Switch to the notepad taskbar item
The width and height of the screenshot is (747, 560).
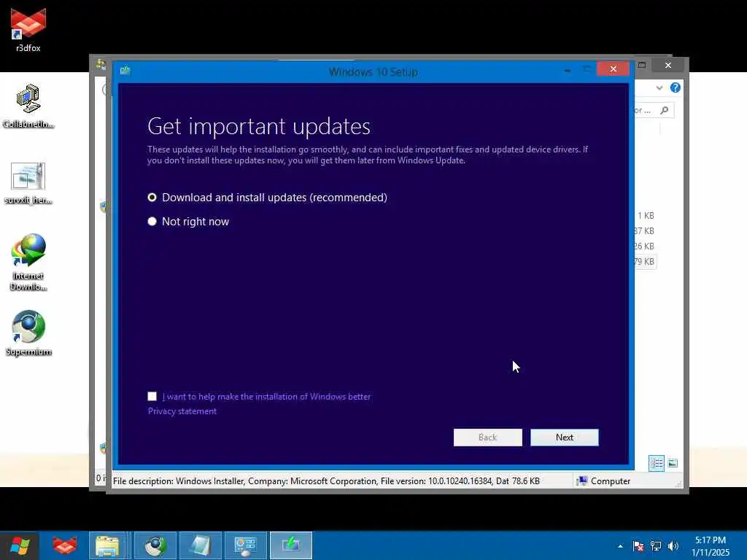click(200, 545)
